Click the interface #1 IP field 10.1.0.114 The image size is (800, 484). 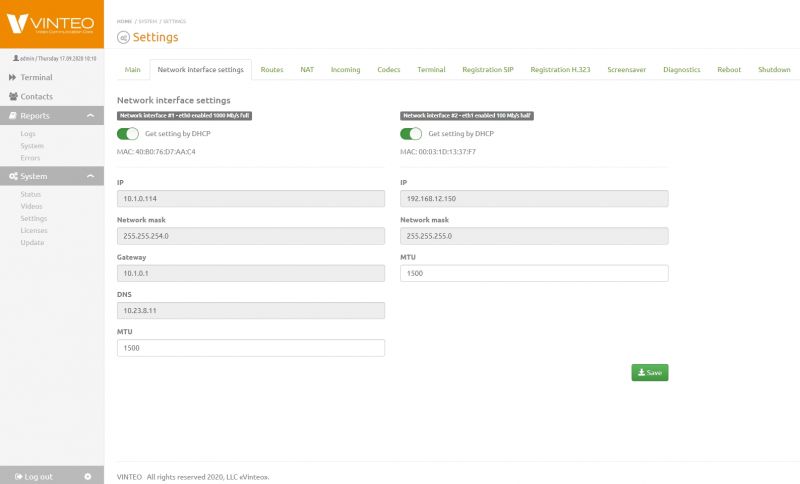(251, 198)
